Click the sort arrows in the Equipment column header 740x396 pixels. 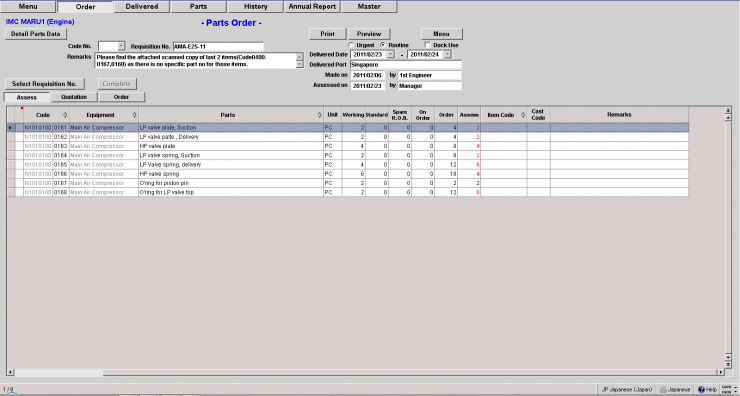pos(135,115)
